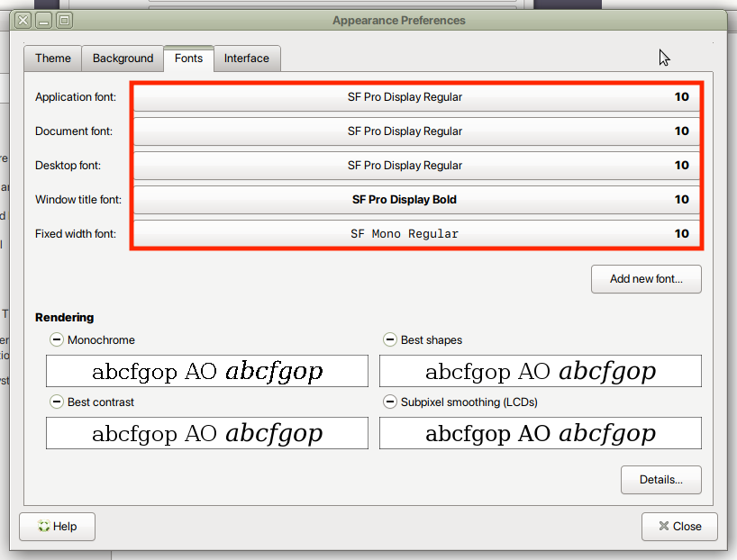Click the Help button
This screenshot has width=737, height=560.
pyautogui.click(x=57, y=527)
